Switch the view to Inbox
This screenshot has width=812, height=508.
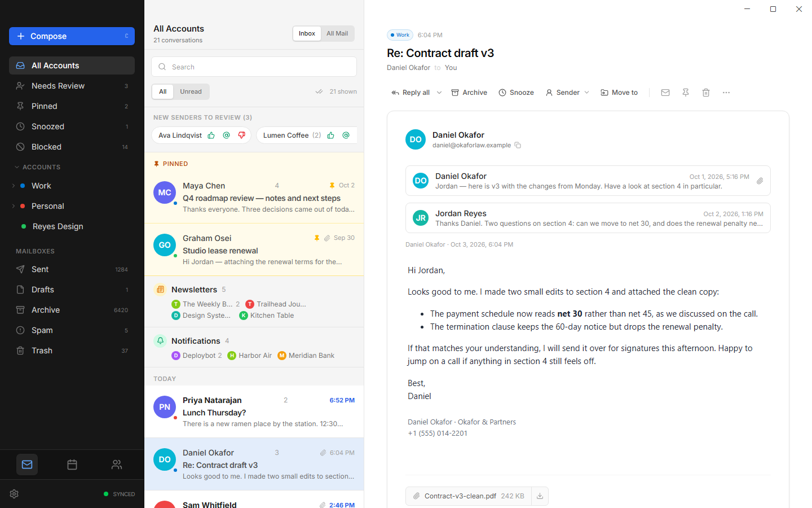(x=307, y=33)
